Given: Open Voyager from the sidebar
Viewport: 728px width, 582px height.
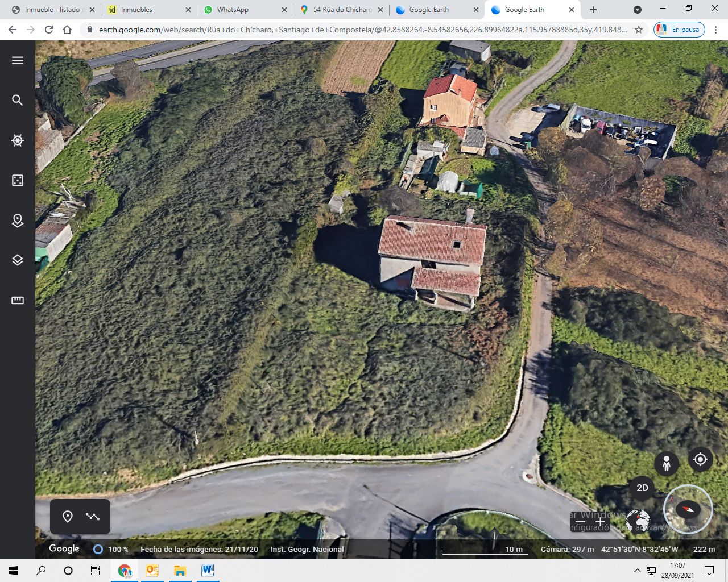Looking at the screenshot, I should [x=17, y=140].
